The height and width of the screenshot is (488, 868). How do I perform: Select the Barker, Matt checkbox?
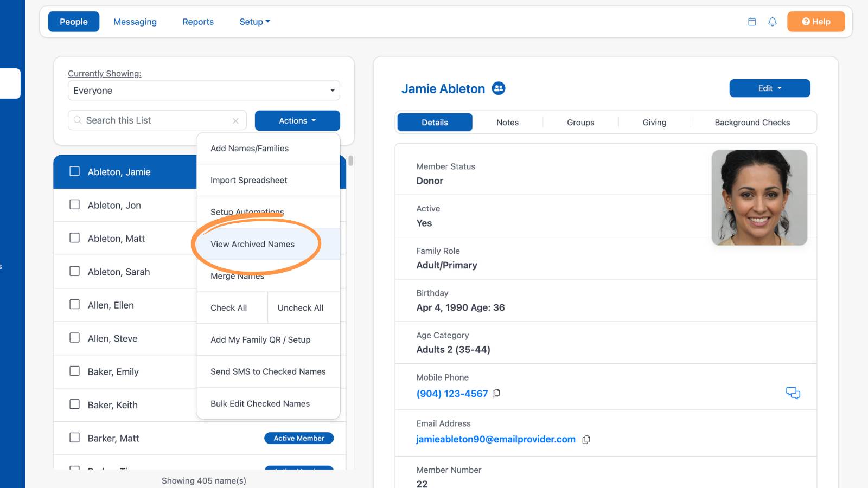click(x=75, y=438)
